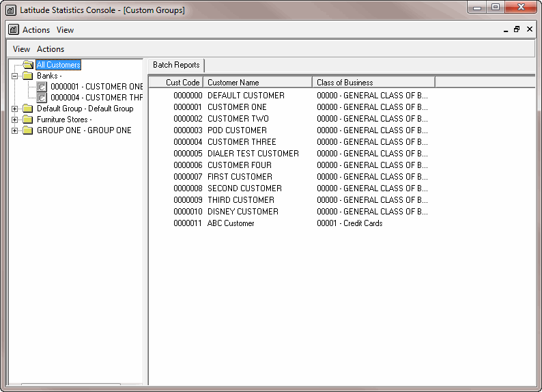
Task: Collapse the Banks tree node
Action: (14, 76)
